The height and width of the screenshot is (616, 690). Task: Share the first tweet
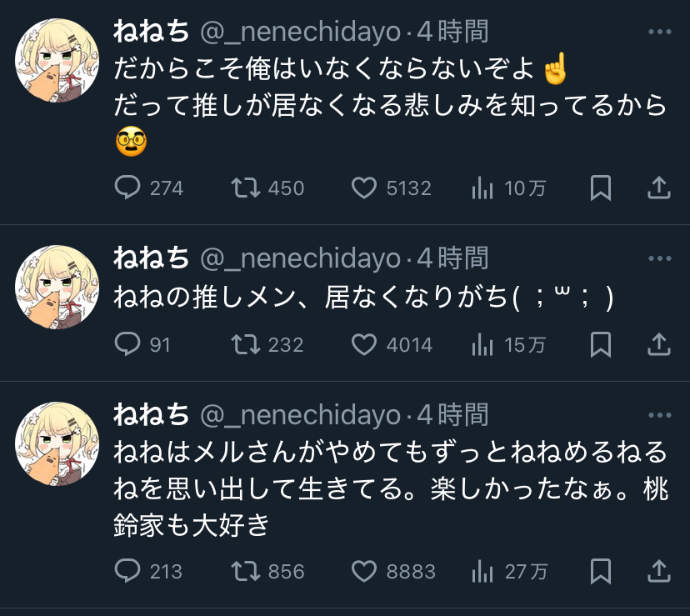point(659,188)
